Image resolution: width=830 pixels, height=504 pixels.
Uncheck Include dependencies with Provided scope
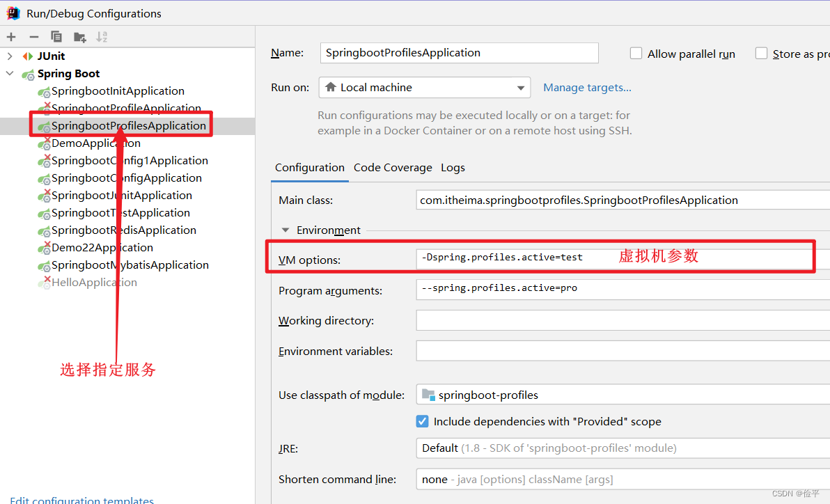click(x=422, y=421)
